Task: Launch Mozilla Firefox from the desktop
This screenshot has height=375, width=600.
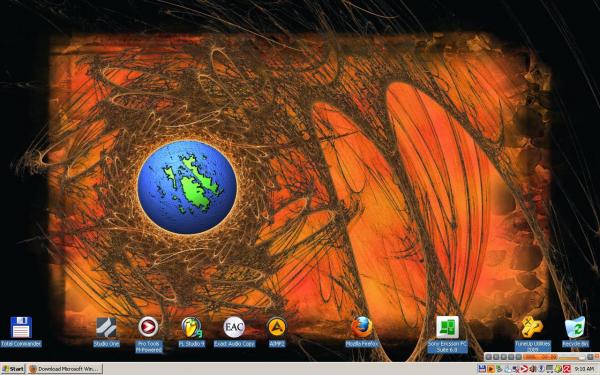Action: tap(362, 331)
